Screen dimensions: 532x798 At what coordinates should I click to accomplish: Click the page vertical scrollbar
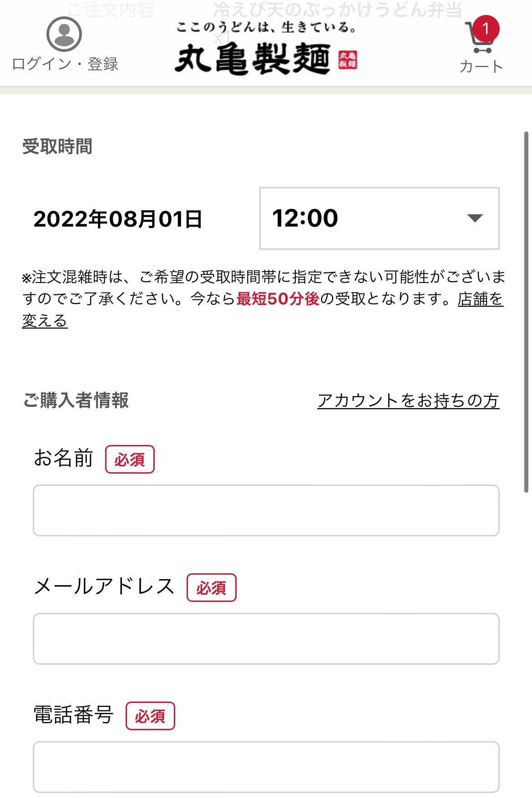(526, 312)
